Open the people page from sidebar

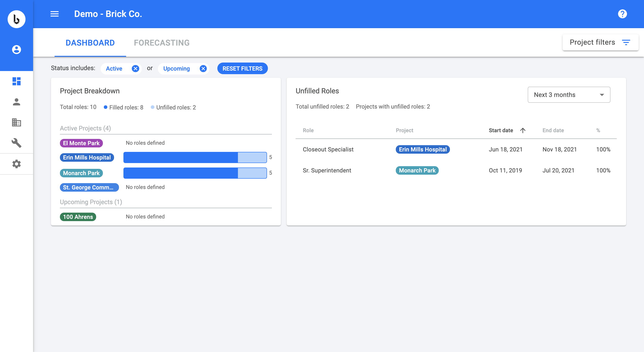[x=17, y=102]
